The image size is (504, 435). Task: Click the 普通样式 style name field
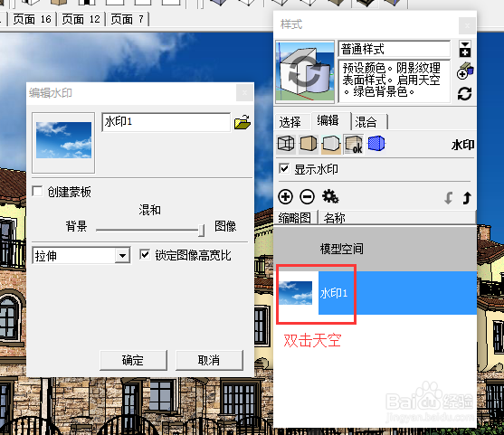point(395,49)
